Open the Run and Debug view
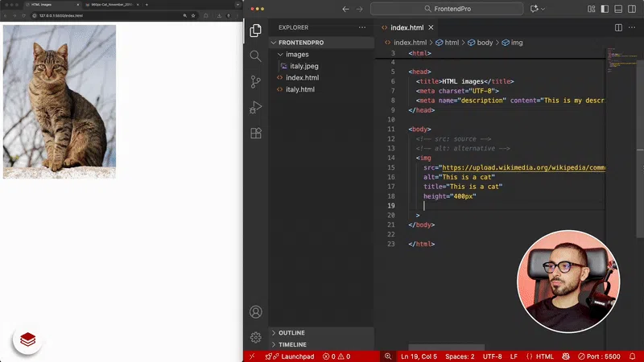 coord(256,107)
